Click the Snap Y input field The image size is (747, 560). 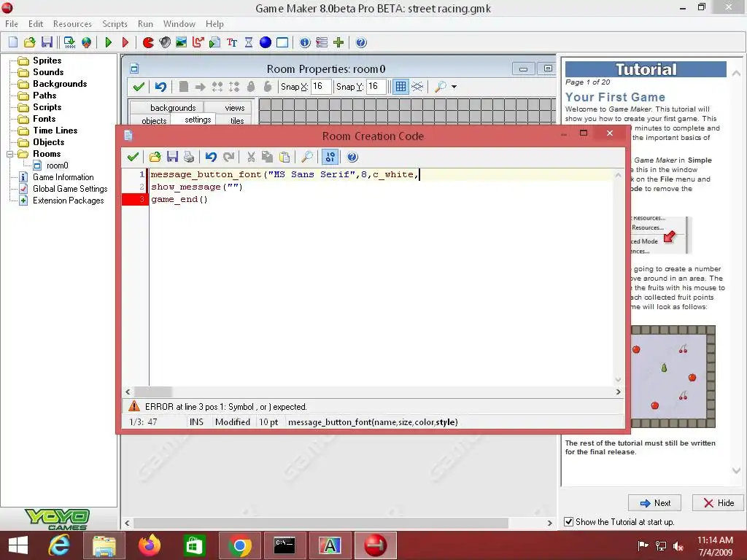[x=376, y=87]
